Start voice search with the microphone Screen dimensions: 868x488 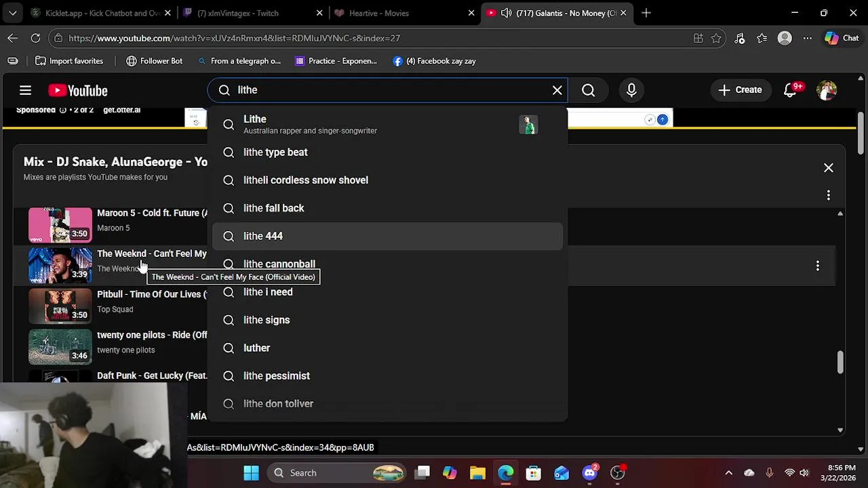click(631, 90)
